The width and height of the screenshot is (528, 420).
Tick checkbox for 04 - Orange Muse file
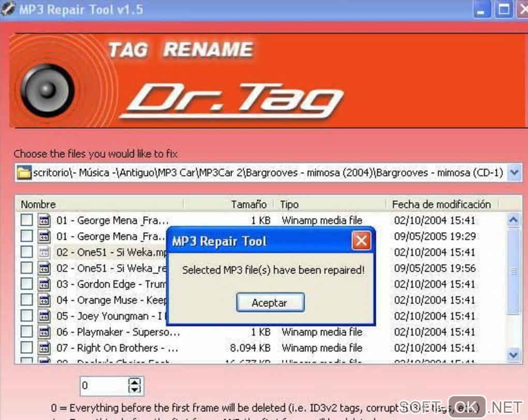click(26, 299)
